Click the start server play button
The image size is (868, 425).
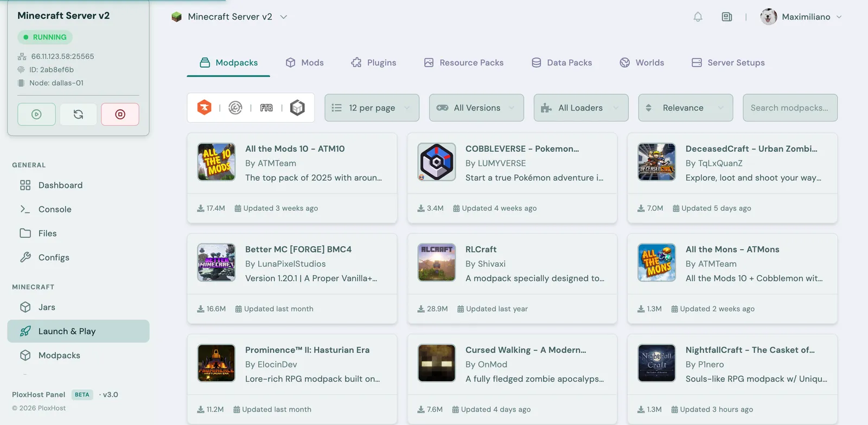pyautogui.click(x=36, y=114)
